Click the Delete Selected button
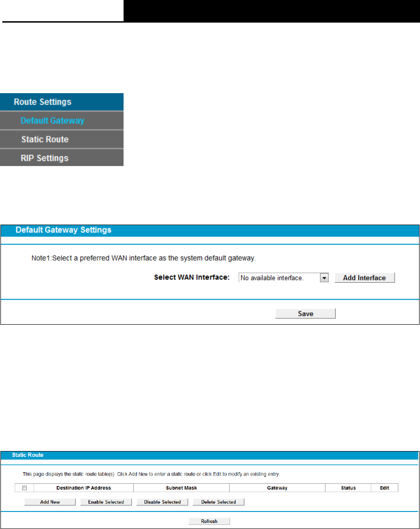Viewport: 420px width, 529px height. [x=219, y=502]
